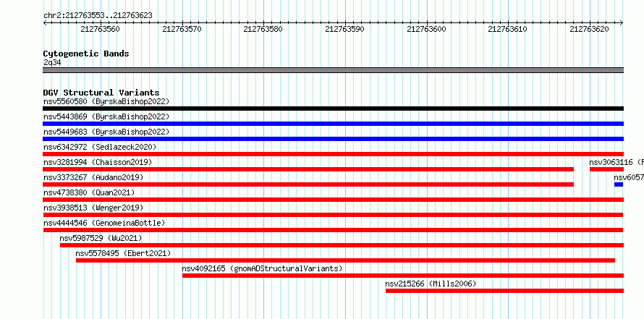This screenshot has height=319, width=644.
Task: Open the nsv5443869 (ByrskaBishop2022) label
Action: (106, 116)
